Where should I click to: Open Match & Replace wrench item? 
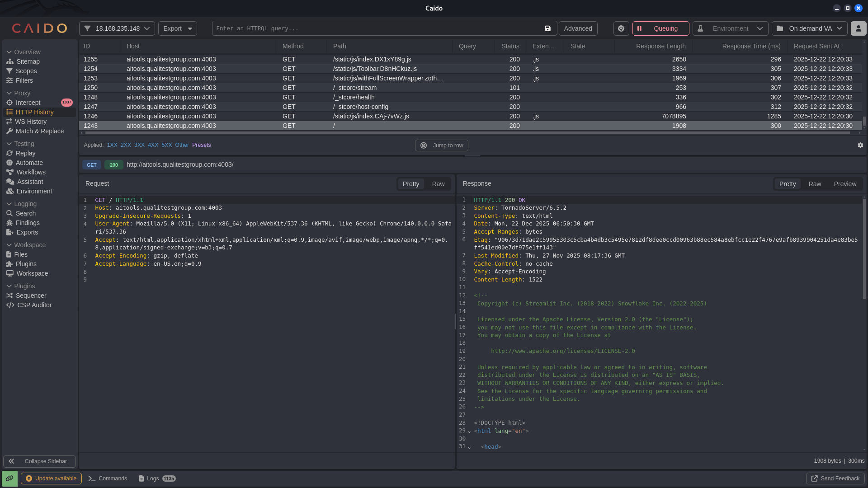(x=39, y=131)
